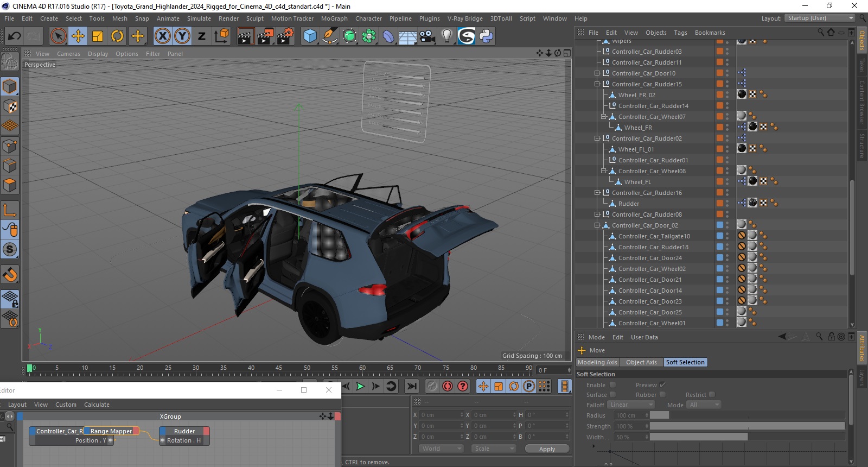Image resolution: width=868 pixels, height=467 pixels.
Task: Click the coordinate system icon
Action: [x=221, y=36]
